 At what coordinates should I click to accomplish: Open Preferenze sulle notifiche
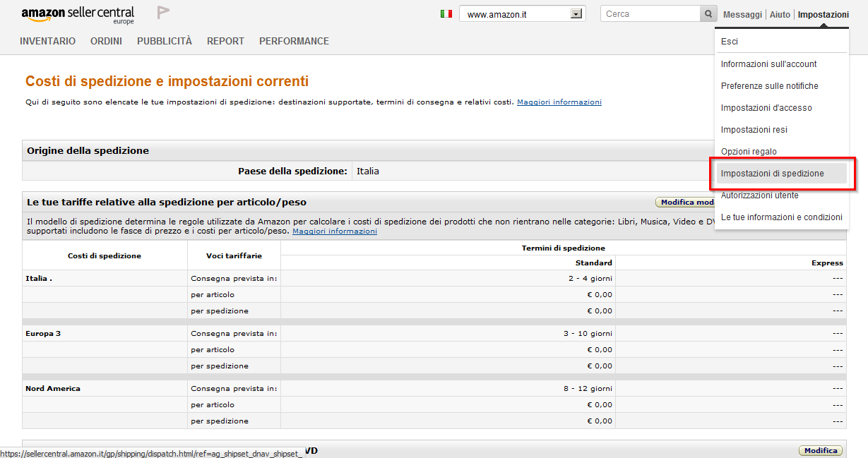point(769,86)
